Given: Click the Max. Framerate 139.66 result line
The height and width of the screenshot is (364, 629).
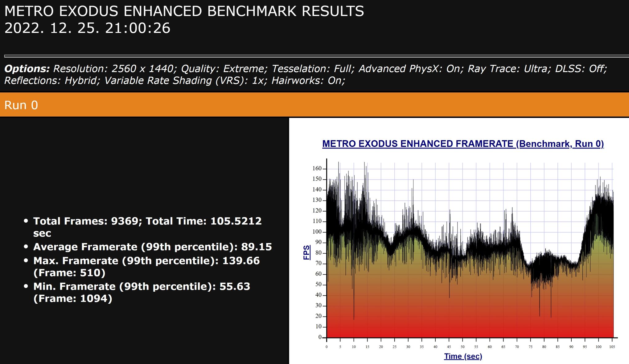Looking at the screenshot, I should [146, 266].
